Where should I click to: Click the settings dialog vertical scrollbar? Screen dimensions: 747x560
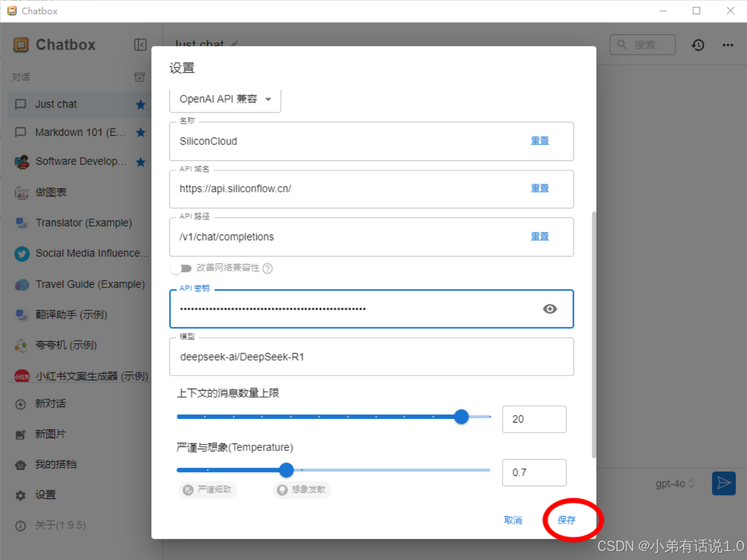tap(593, 334)
